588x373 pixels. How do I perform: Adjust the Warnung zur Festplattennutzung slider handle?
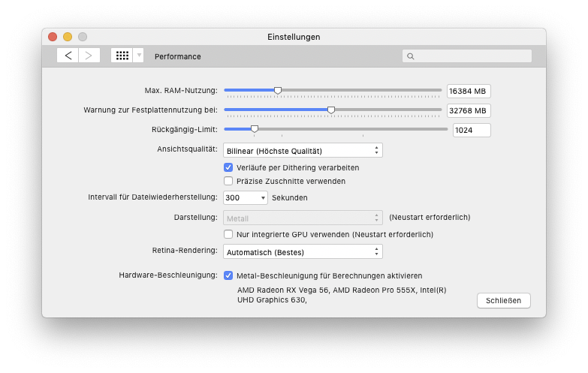(330, 110)
